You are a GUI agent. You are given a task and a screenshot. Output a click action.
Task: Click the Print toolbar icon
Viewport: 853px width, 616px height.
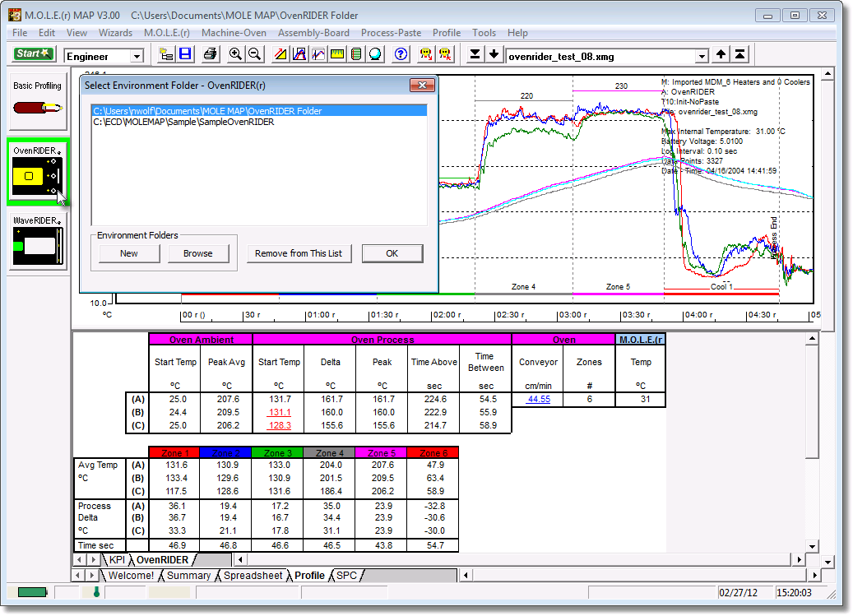point(210,54)
